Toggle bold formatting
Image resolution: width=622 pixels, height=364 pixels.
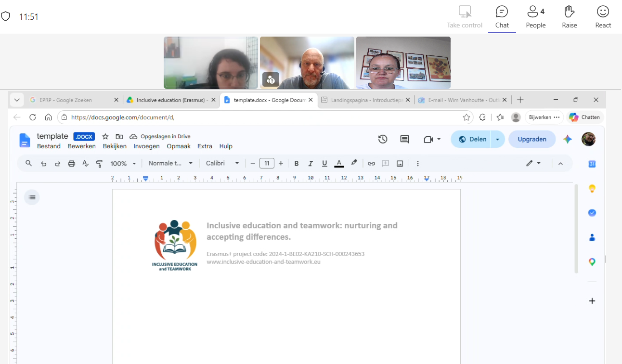[x=297, y=164]
